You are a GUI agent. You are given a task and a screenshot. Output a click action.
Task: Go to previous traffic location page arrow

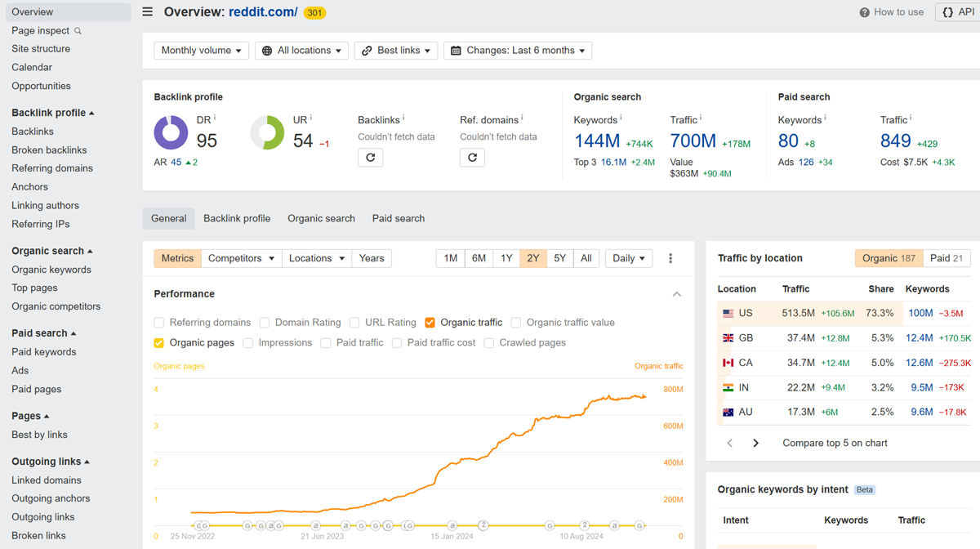coord(730,443)
